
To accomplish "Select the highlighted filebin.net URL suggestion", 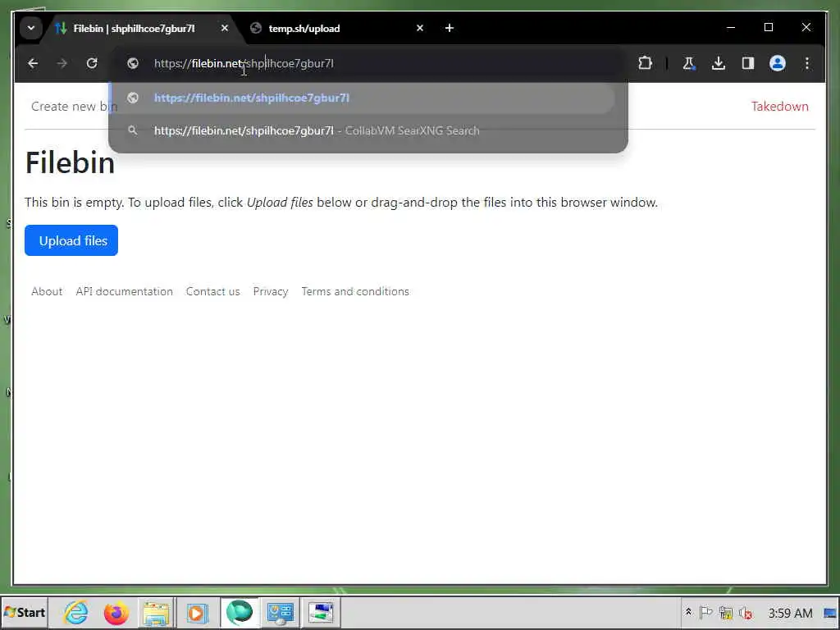I will tap(362, 98).
